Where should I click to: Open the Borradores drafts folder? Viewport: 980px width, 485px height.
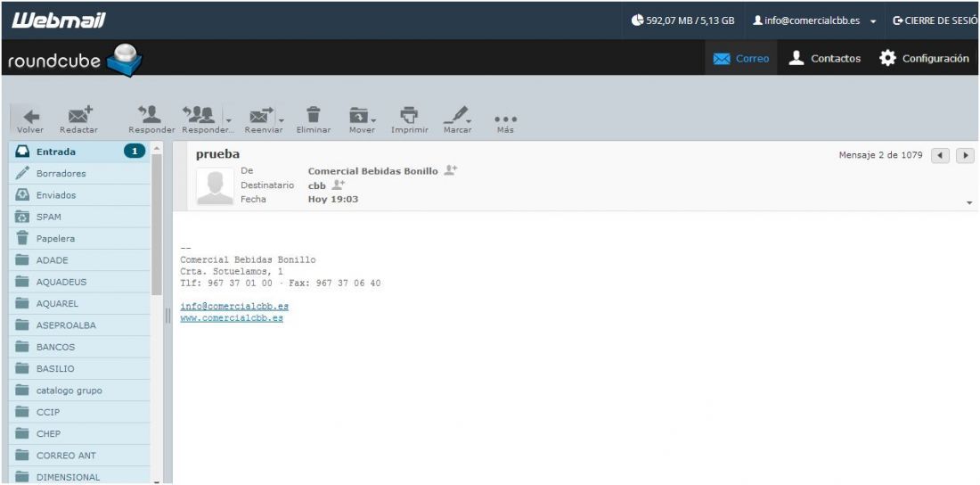click(79, 173)
